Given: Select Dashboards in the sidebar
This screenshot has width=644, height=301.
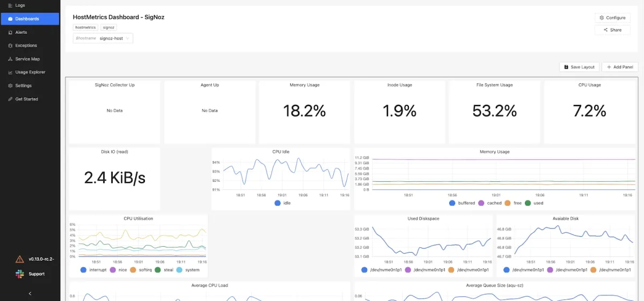Looking at the screenshot, I should click(x=30, y=19).
